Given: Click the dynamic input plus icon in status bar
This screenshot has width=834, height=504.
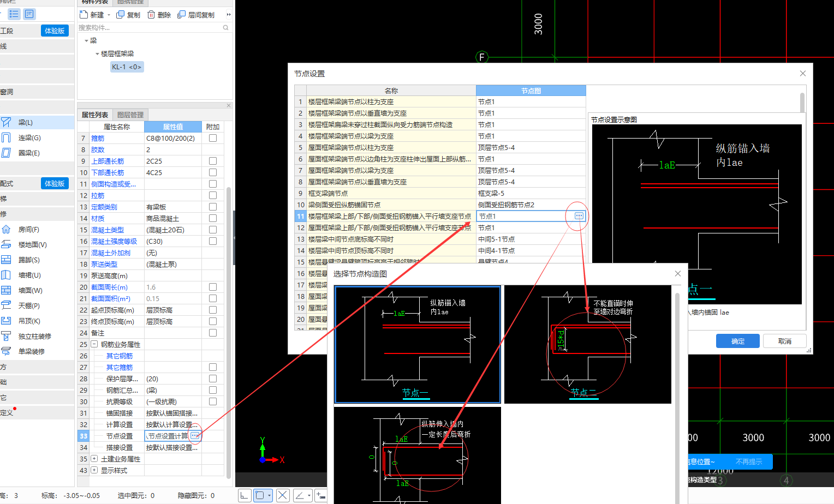Looking at the screenshot, I should (x=321, y=495).
